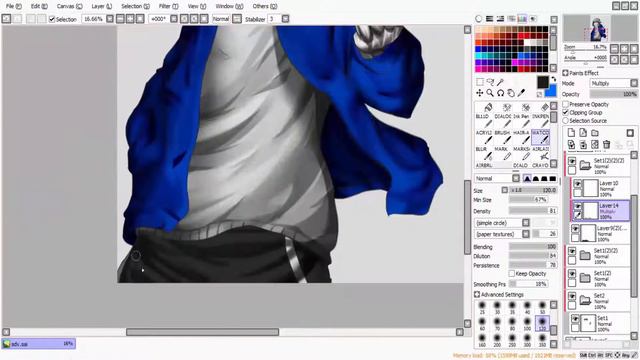The image size is (640, 360).
Task: Select the Layer 10 row
Action: click(x=600, y=189)
